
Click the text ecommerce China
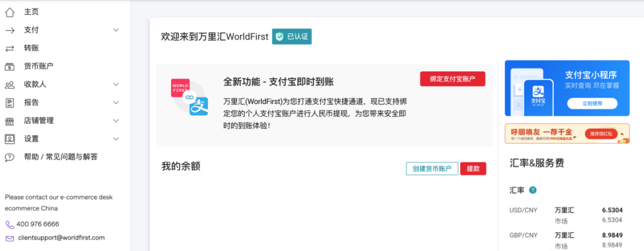click(31, 208)
